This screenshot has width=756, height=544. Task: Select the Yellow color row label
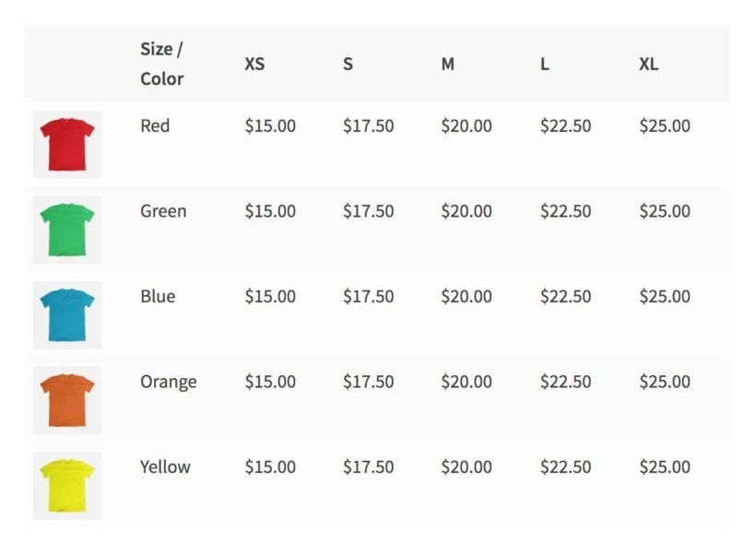[x=165, y=467]
